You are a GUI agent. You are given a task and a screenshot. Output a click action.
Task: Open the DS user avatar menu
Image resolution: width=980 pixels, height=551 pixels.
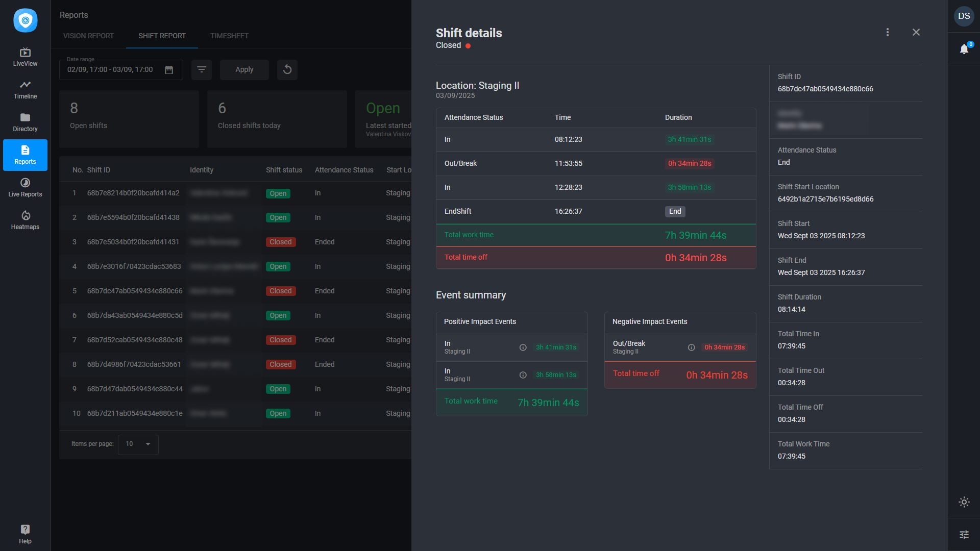click(x=964, y=16)
